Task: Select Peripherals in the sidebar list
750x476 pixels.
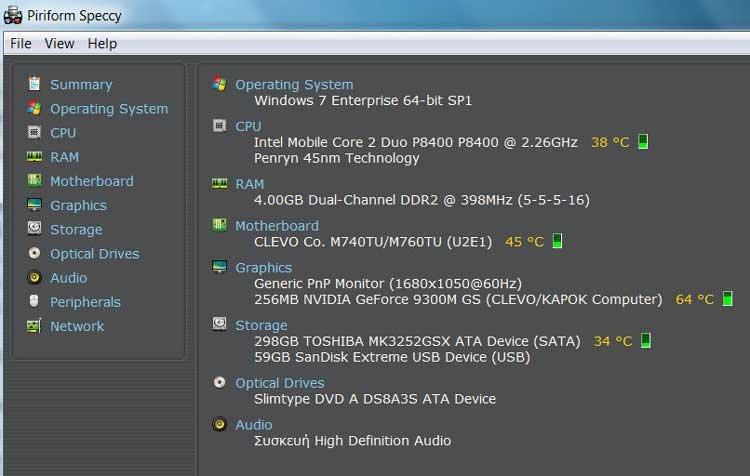Action: coord(85,302)
